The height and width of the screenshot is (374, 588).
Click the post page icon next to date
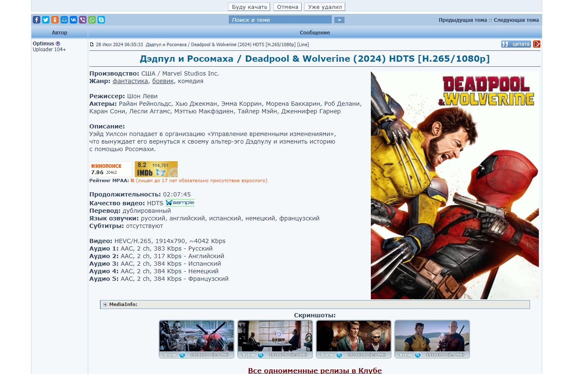click(x=92, y=44)
